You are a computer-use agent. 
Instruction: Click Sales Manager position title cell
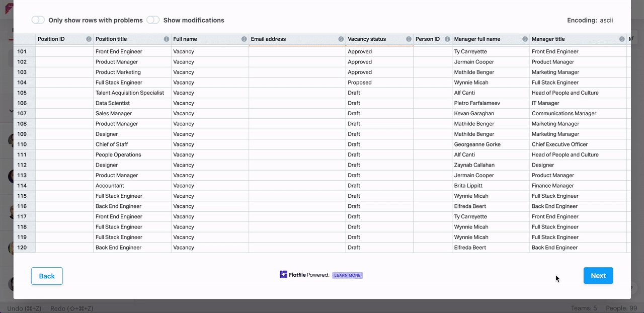(132, 113)
